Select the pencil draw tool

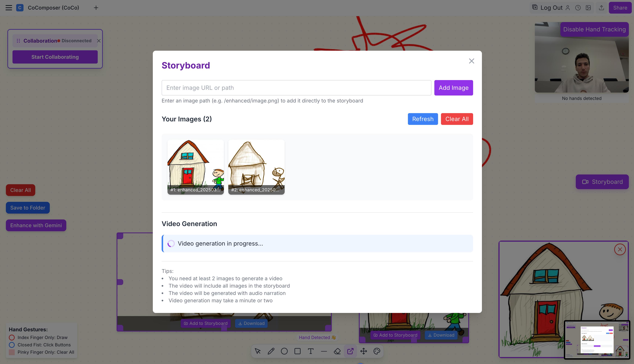(x=271, y=351)
